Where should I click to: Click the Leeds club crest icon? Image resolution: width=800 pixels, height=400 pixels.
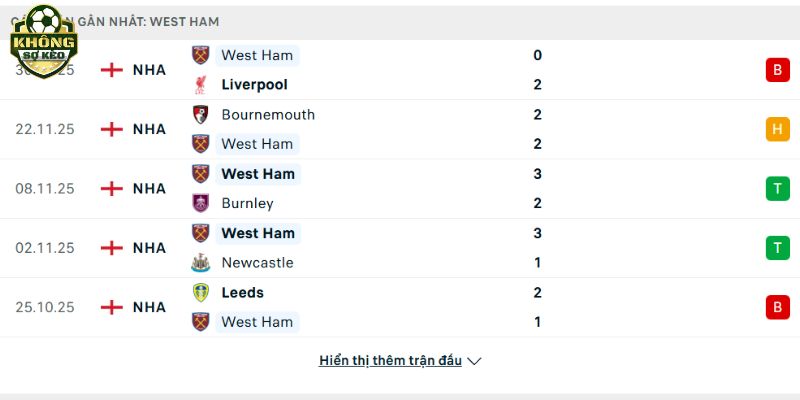tap(201, 292)
